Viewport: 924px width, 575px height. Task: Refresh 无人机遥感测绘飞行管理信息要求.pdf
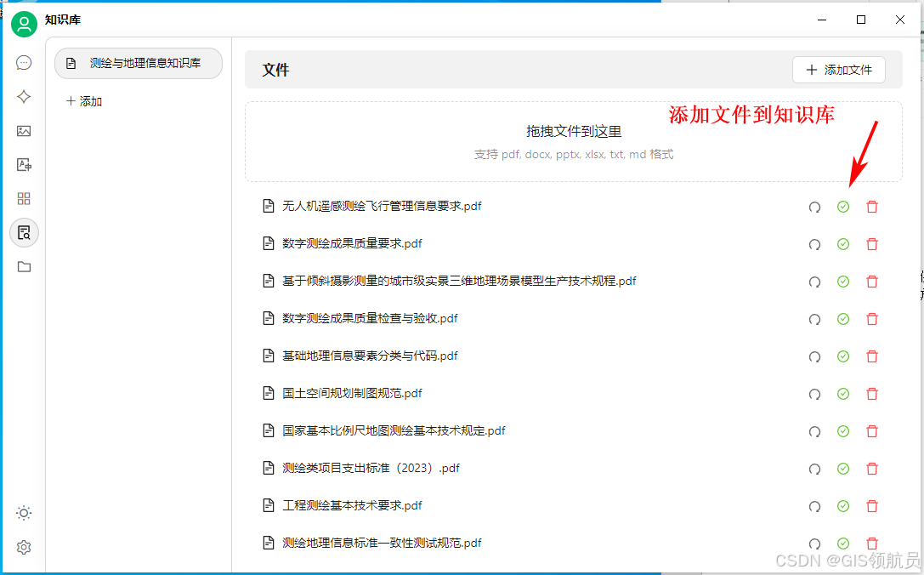click(x=814, y=207)
